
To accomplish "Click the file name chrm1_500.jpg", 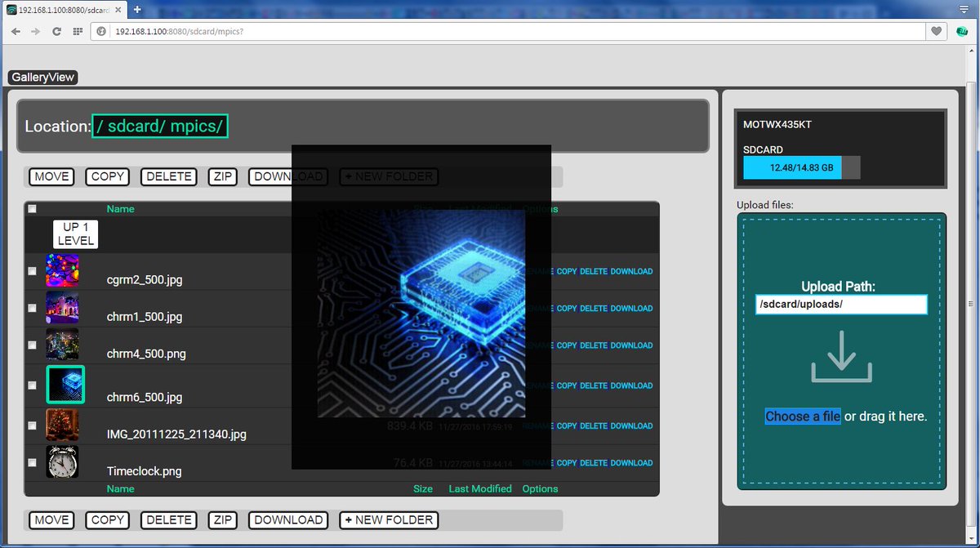I will click(x=145, y=317).
